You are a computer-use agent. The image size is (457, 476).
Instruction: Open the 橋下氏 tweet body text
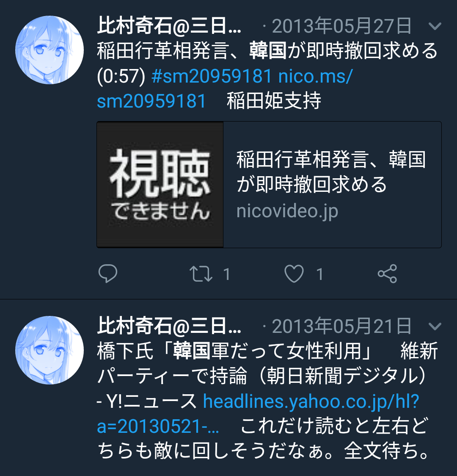pos(267,401)
